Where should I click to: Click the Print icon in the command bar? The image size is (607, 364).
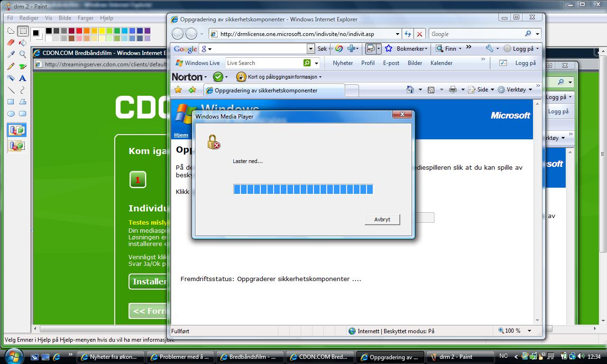point(453,90)
